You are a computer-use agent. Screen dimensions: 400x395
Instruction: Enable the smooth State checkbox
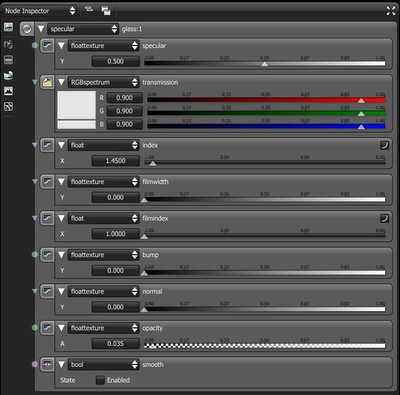pos(100,380)
